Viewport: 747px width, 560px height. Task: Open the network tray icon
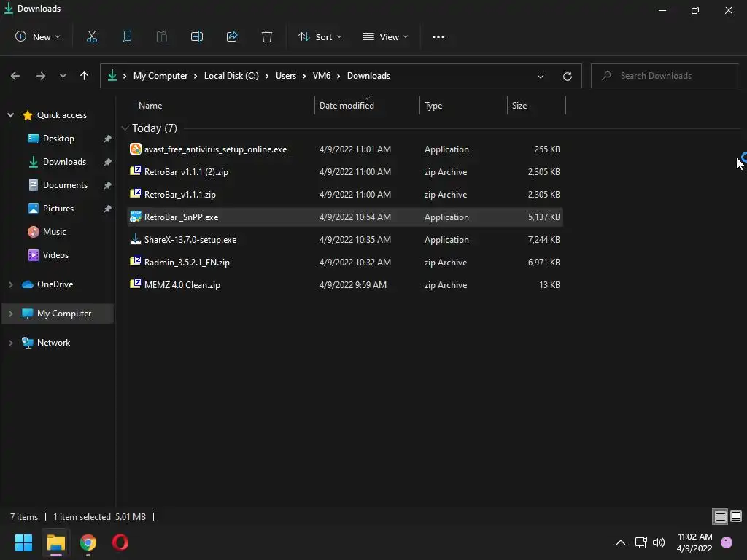pyautogui.click(x=640, y=542)
